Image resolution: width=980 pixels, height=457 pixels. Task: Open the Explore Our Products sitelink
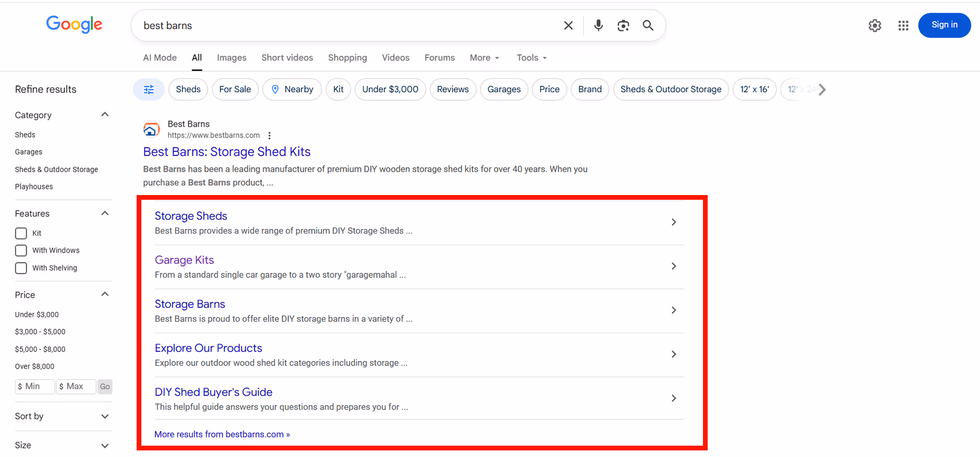pyautogui.click(x=208, y=348)
